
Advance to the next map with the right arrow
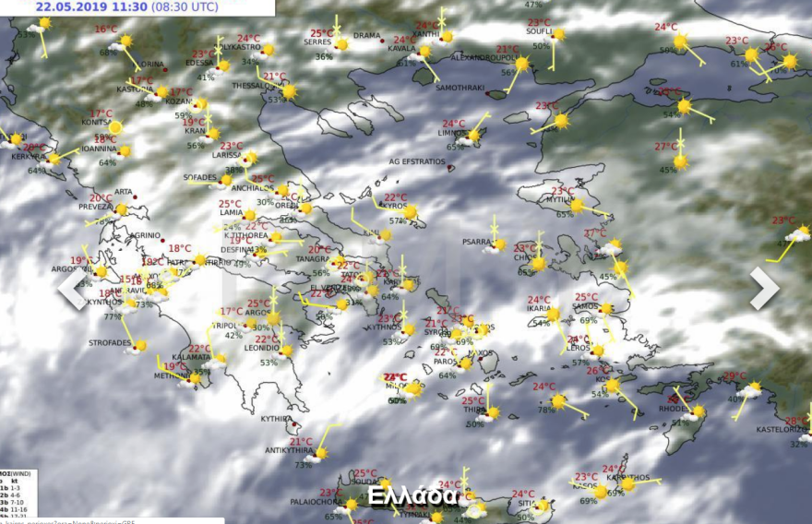pos(764,289)
